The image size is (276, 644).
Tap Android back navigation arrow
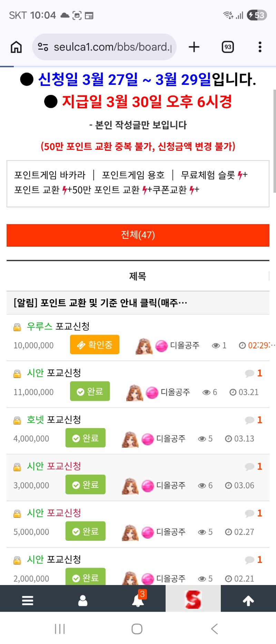(x=215, y=629)
